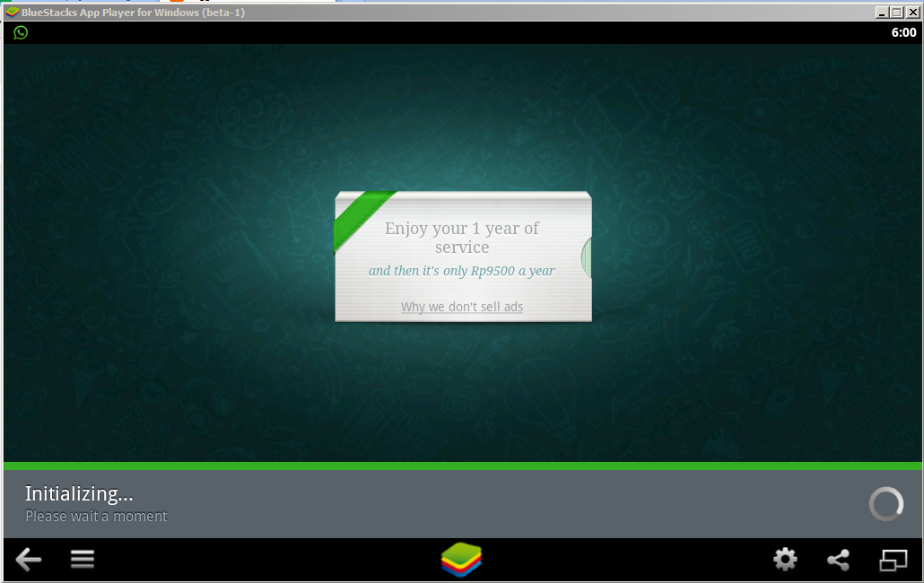Click "Enjoy your 1 year of service" text
This screenshot has width=924, height=583.
tap(462, 238)
